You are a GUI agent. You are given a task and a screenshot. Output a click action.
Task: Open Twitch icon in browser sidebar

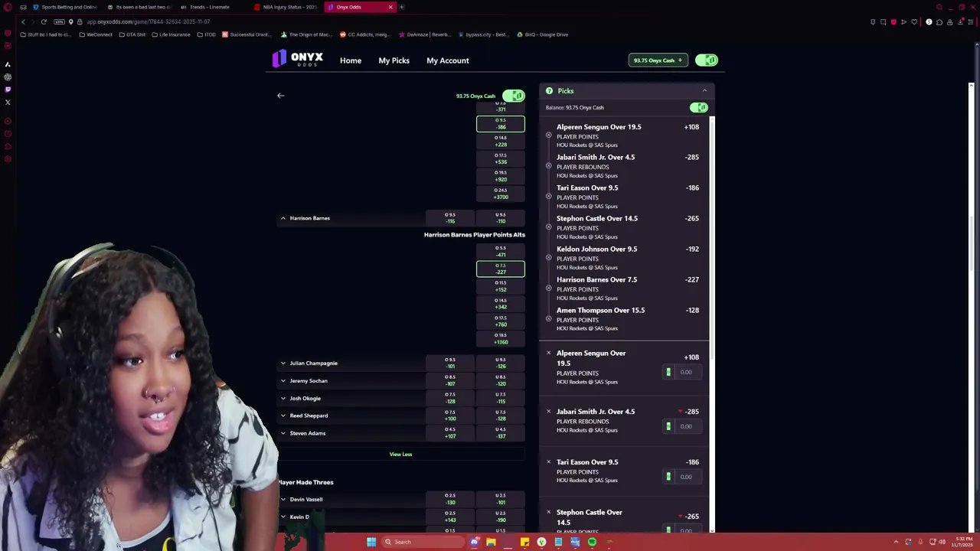pyautogui.click(x=8, y=90)
